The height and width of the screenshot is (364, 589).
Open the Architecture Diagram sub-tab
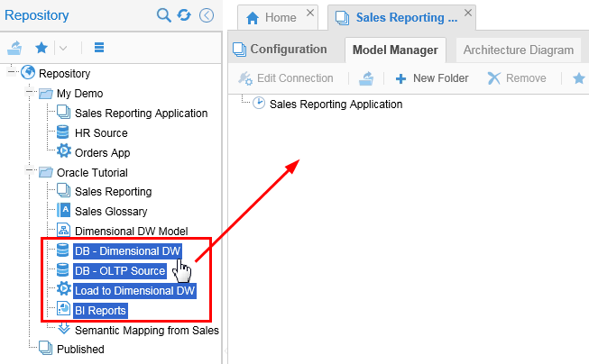[x=519, y=50]
